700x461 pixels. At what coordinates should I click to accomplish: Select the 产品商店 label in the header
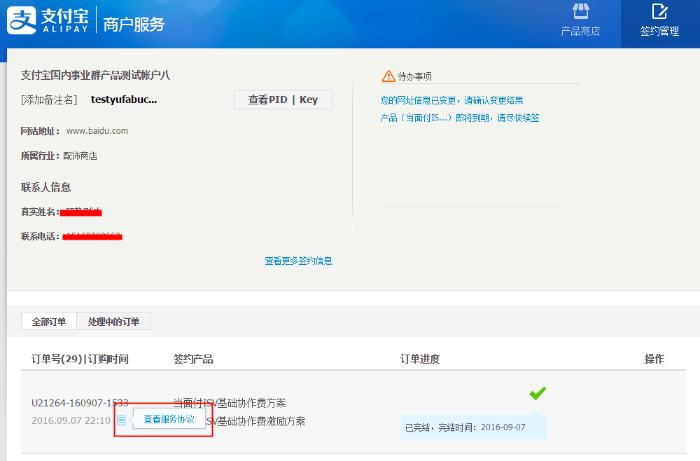point(580,31)
